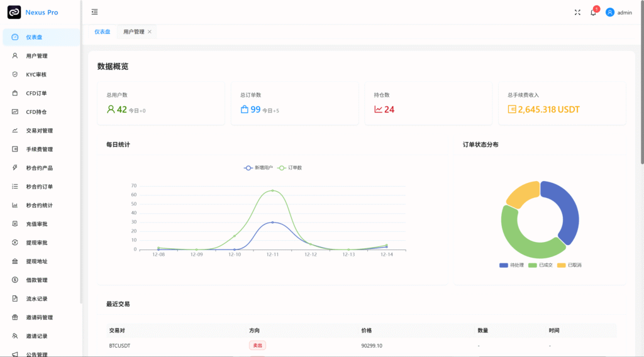Image resolution: width=644 pixels, height=357 pixels.
Task: Go to 充值审批 in the sidebar
Action: pyautogui.click(x=36, y=224)
